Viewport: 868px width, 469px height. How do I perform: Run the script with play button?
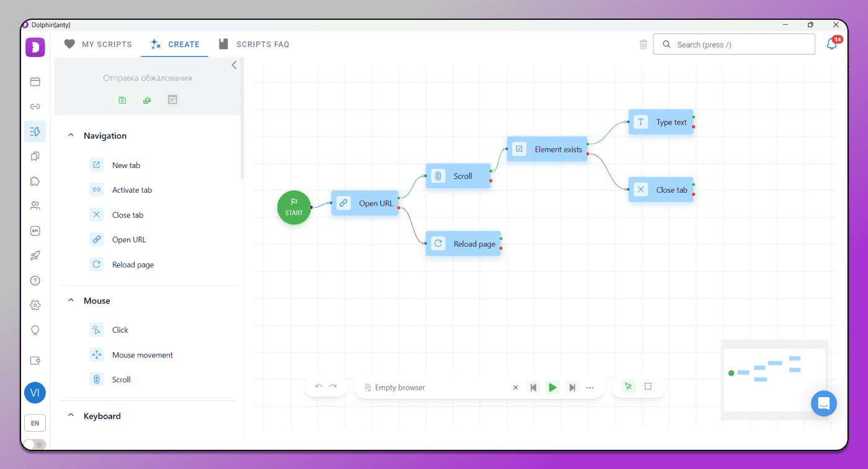coord(552,387)
